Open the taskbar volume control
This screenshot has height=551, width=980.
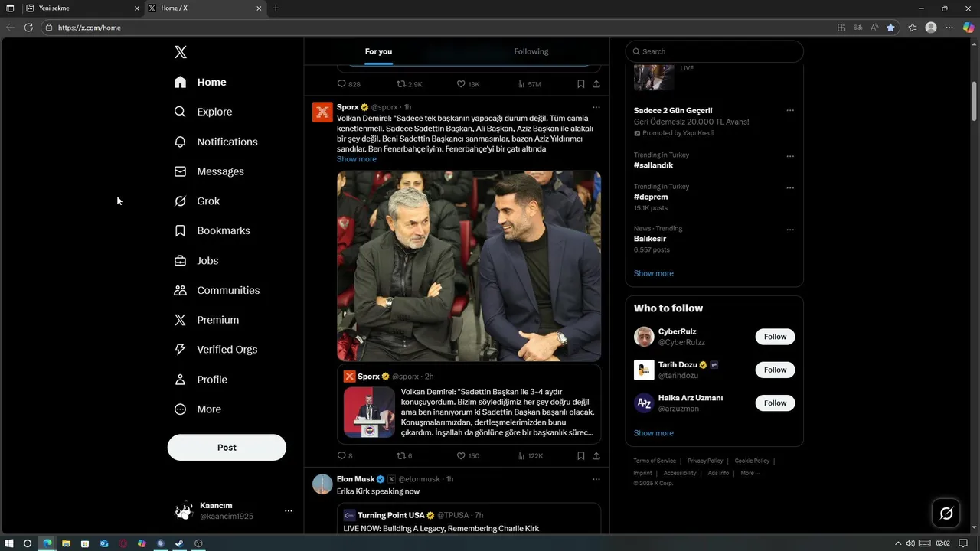[910, 543]
